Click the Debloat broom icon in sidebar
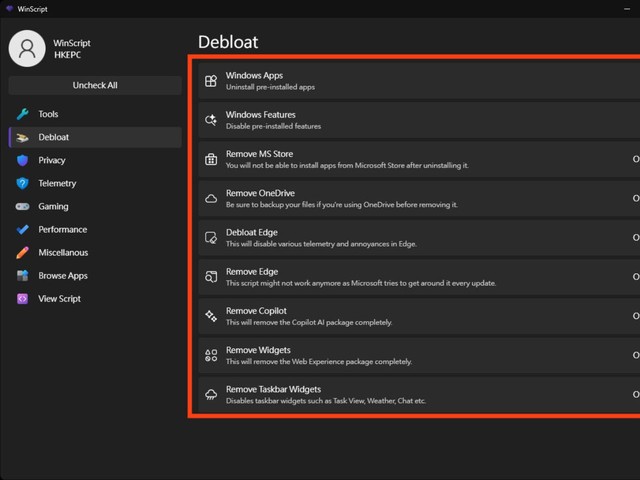The height and width of the screenshot is (480, 640). [x=22, y=137]
